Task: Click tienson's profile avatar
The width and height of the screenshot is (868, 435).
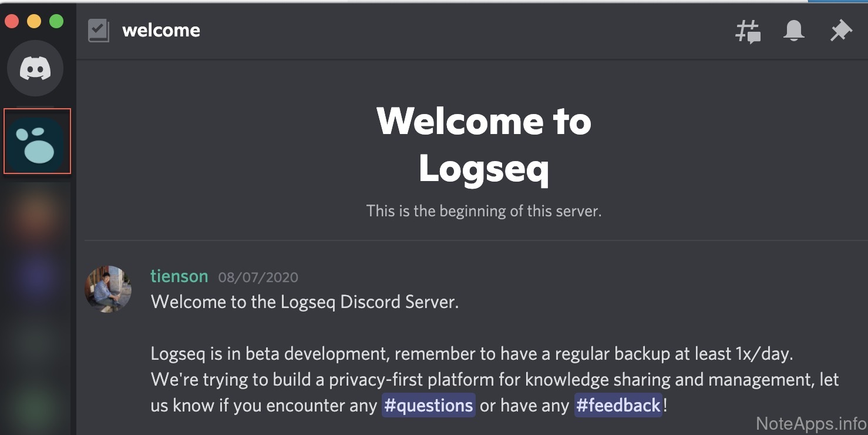Action: (108, 289)
